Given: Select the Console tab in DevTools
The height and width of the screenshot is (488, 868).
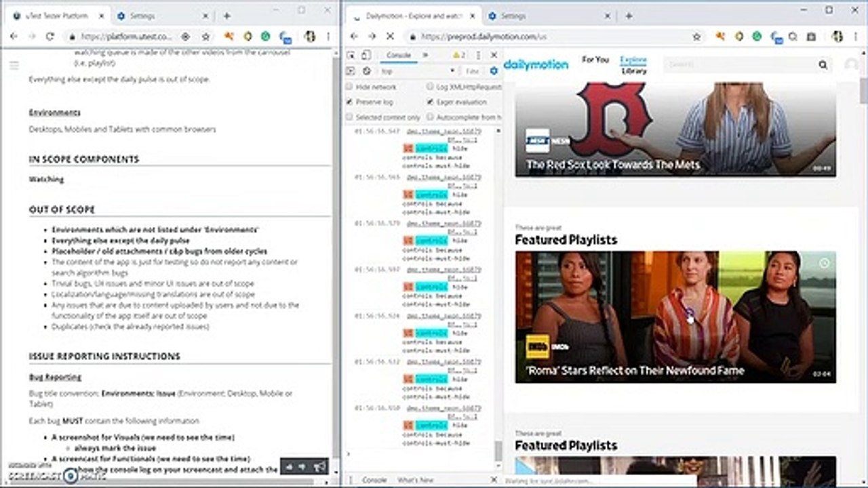Looking at the screenshot, I should coord(399,55).
